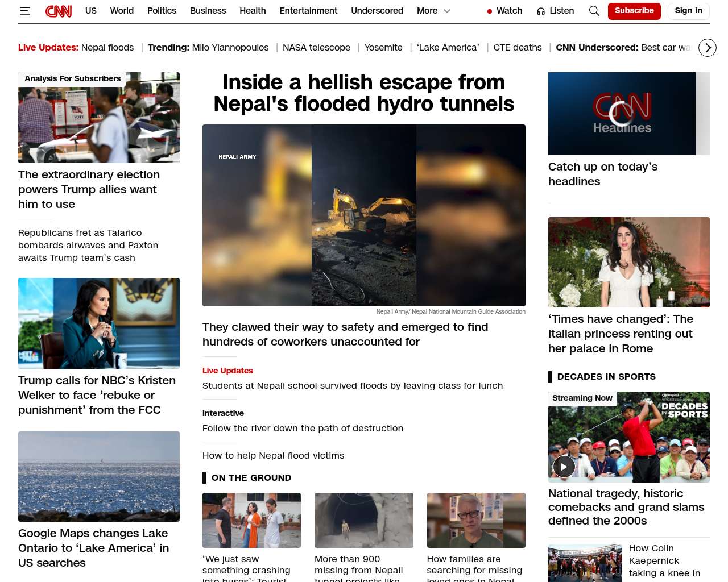Read the hellish escape Nepal headline

tap(364, 93)
